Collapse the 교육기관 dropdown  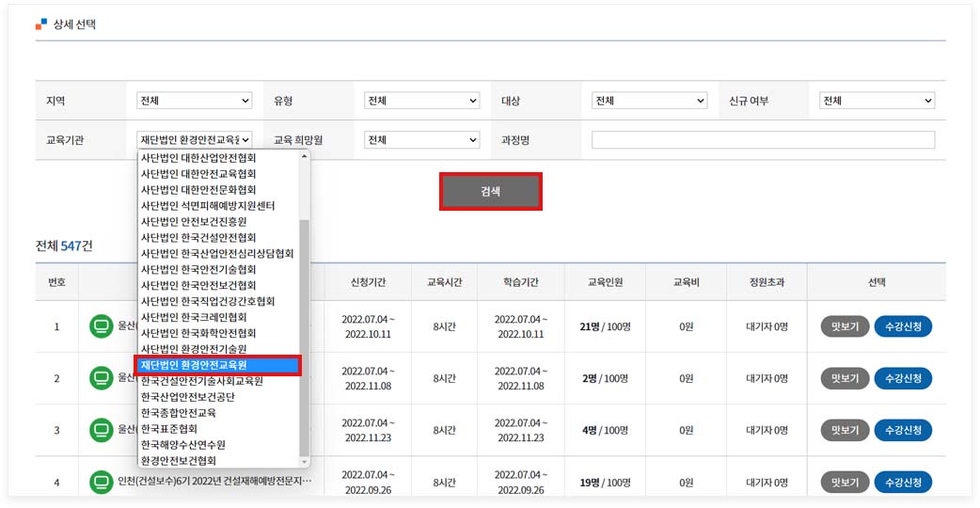[x=195, y=140]
